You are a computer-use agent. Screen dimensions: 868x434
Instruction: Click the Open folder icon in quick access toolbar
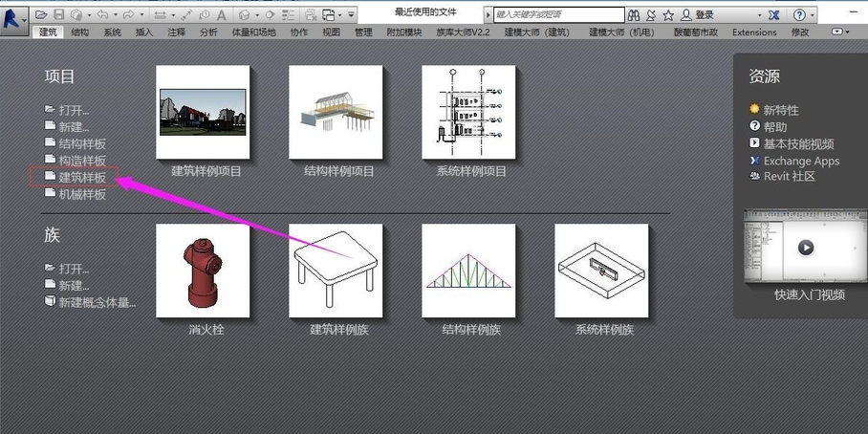tap(41, 14)
